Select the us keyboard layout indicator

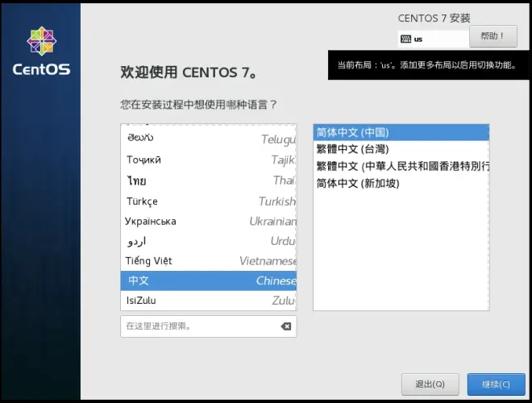point(434,39)
